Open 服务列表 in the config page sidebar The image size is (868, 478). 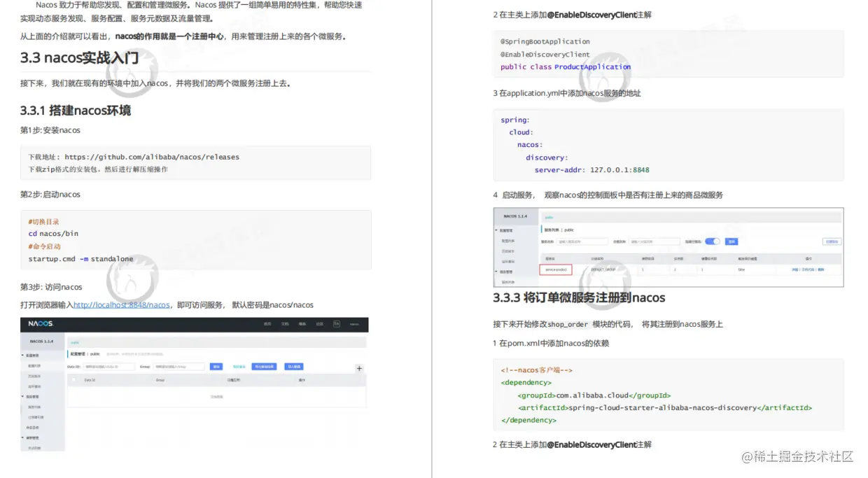35,407
